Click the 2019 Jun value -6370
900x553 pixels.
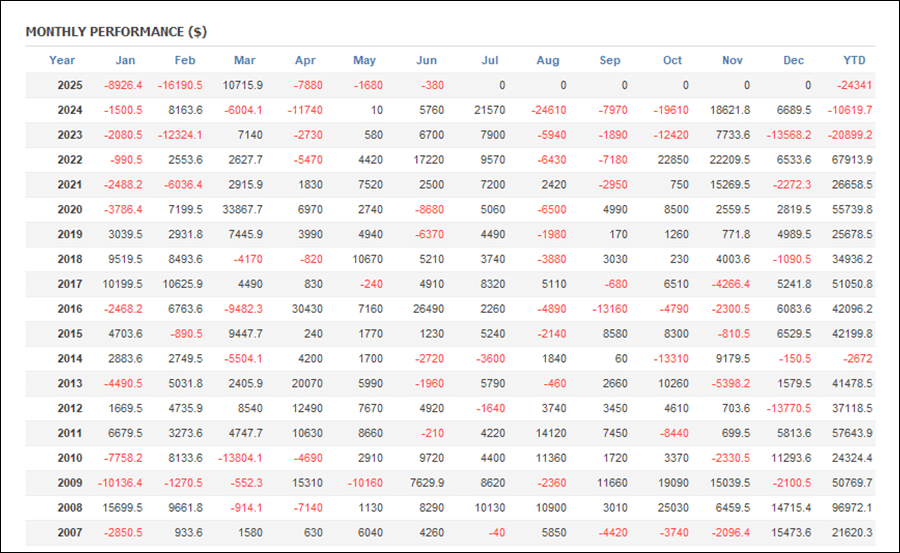click(429, 234)
